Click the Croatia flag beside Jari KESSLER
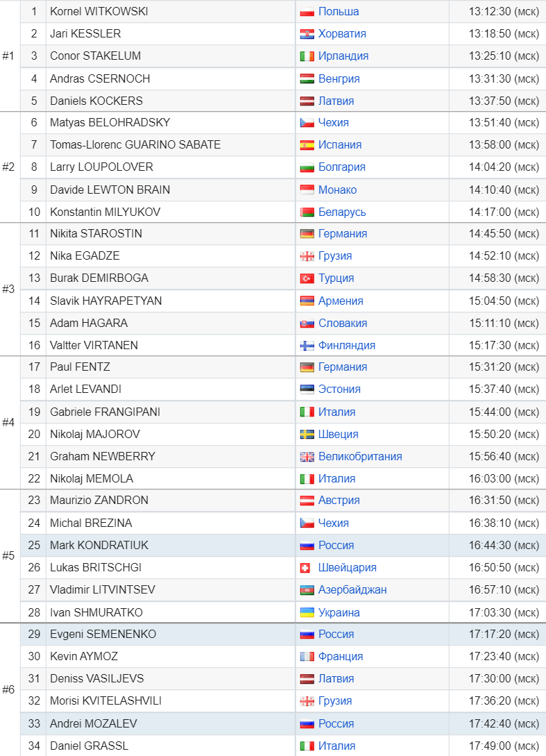This screenshot has width=546, height=756. [x=307, y=34]
